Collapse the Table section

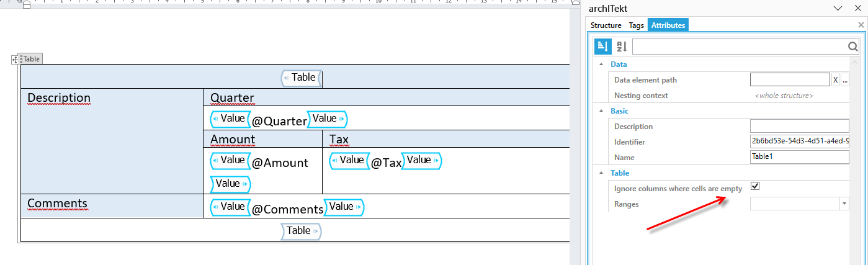tap(601, 173)
